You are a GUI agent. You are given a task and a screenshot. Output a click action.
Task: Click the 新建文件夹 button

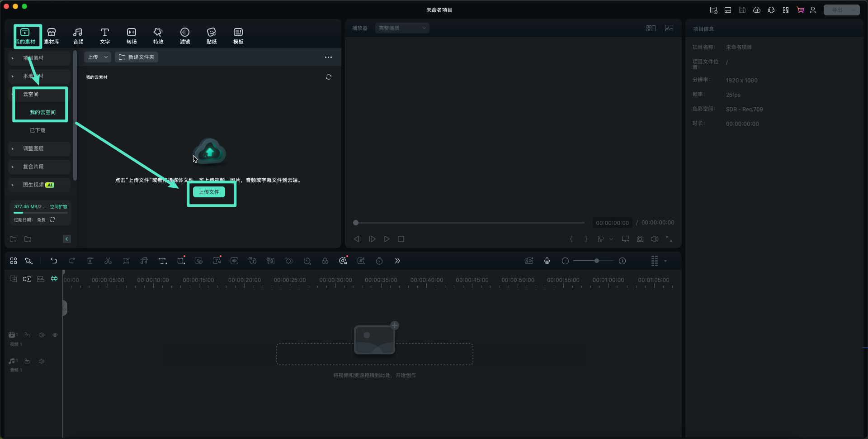137,57
